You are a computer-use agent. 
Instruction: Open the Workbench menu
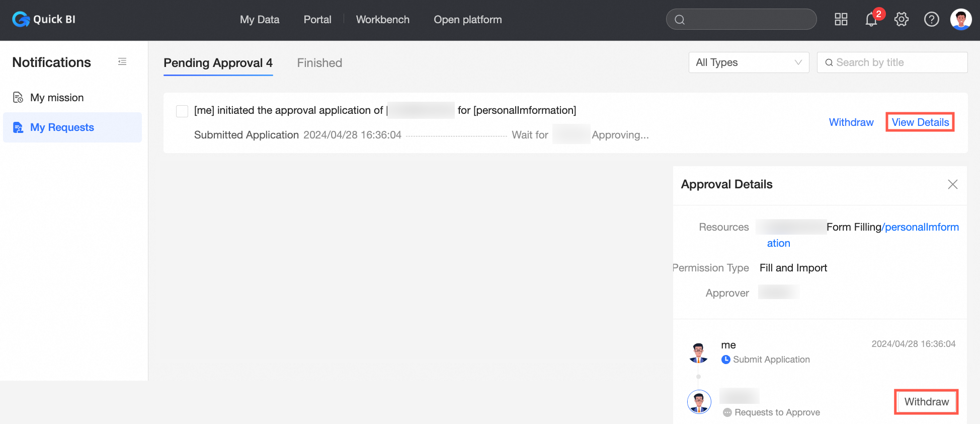tap(382, 20)
